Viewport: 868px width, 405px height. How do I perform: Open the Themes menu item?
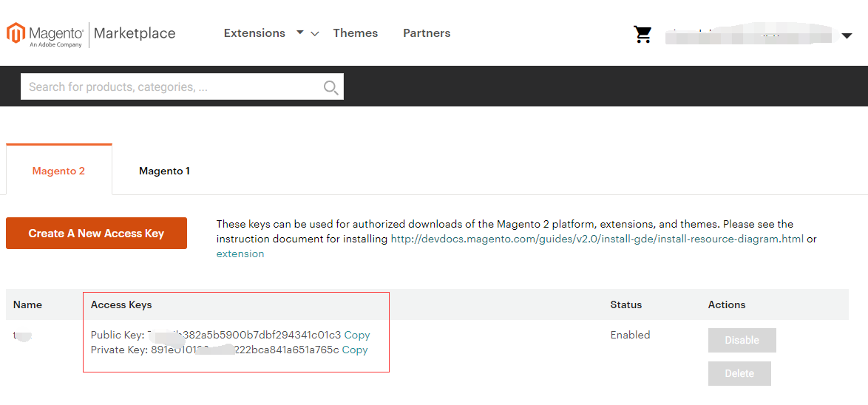coord(356,33)
